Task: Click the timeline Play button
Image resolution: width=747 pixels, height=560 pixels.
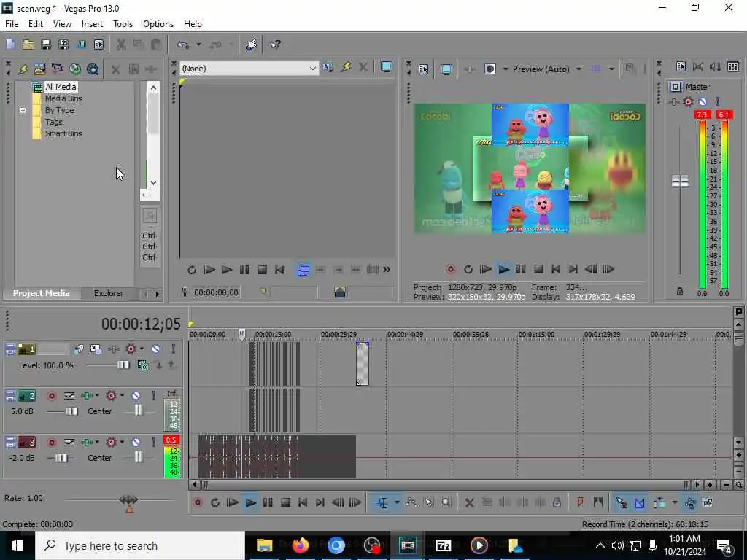Action: (x=250, y=503)
